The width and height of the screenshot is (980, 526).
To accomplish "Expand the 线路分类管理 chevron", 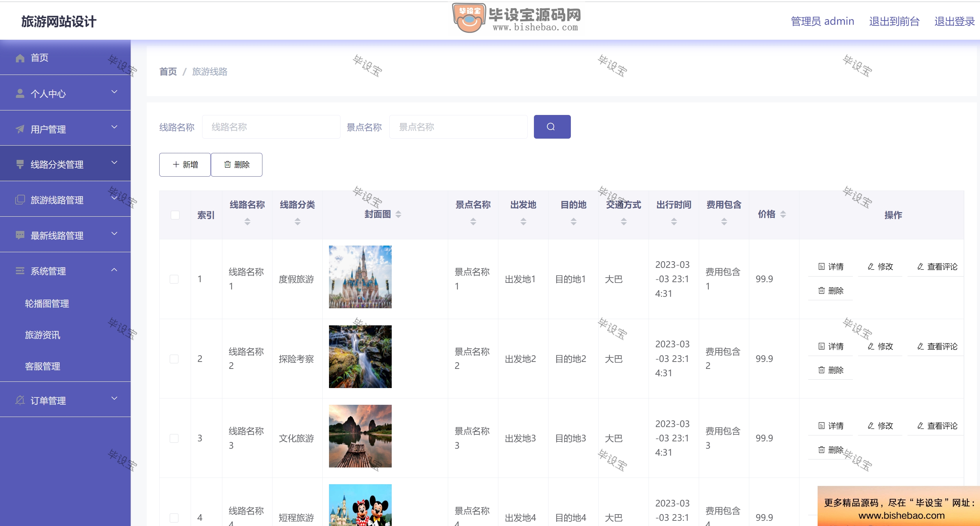I will (x=114, y=163).
